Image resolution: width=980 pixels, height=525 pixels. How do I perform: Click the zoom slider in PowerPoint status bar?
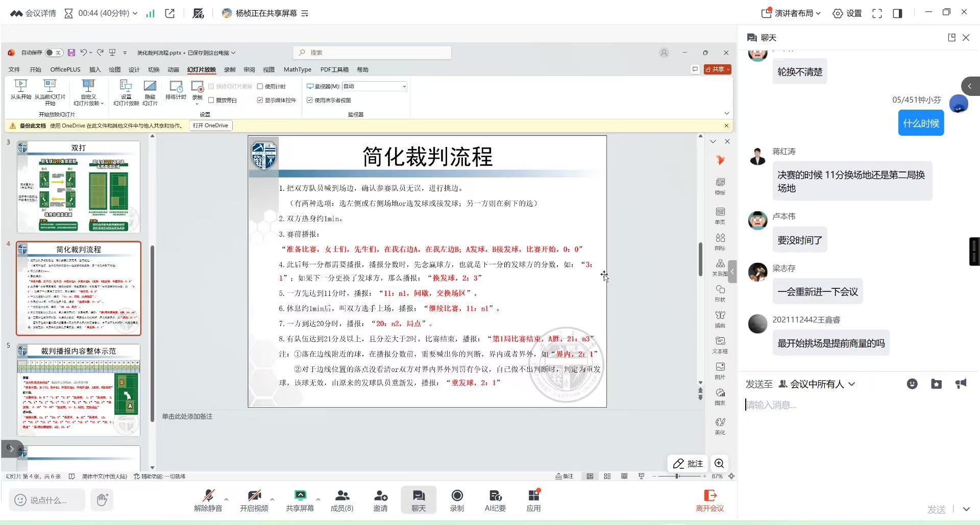click(677, 476)
